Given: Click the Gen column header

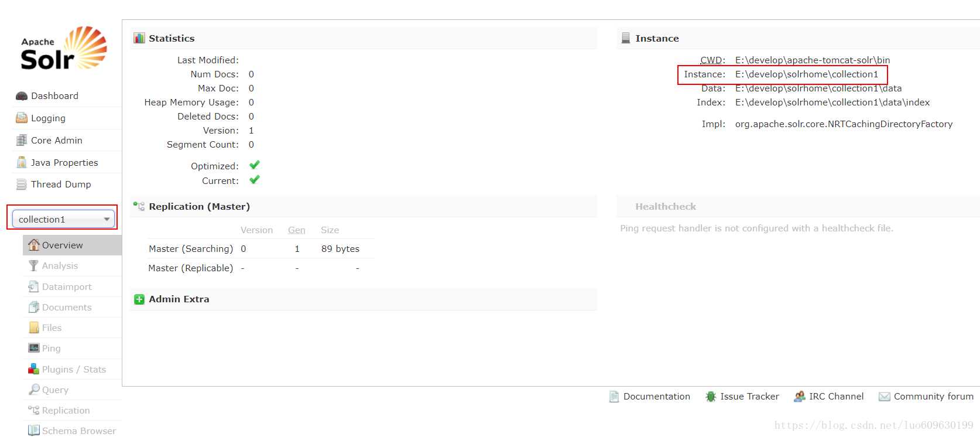Looking at the screenshot, I should (297, 230).
